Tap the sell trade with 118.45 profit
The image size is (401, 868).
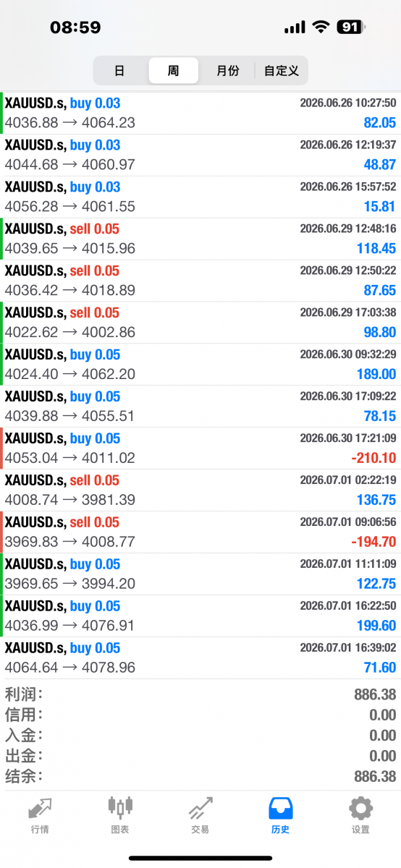click(x=200, y=239)
